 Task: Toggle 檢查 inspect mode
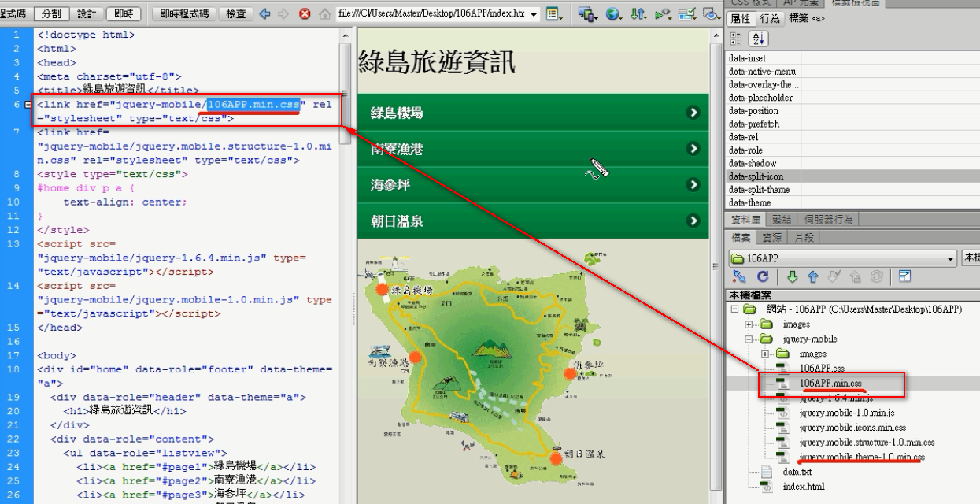(235, 14)
